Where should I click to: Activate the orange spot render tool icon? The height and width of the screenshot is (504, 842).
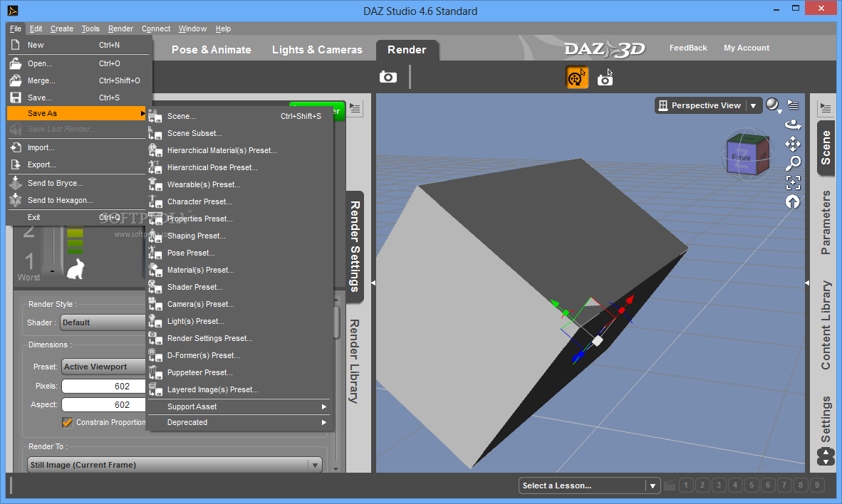point(577,78)
